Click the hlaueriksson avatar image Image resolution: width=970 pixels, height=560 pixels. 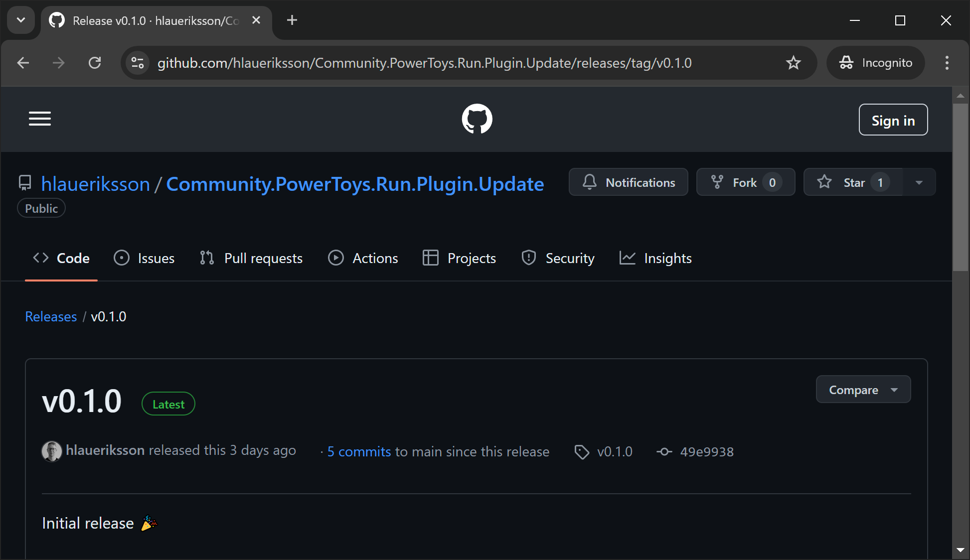click(x=51, y=451)
